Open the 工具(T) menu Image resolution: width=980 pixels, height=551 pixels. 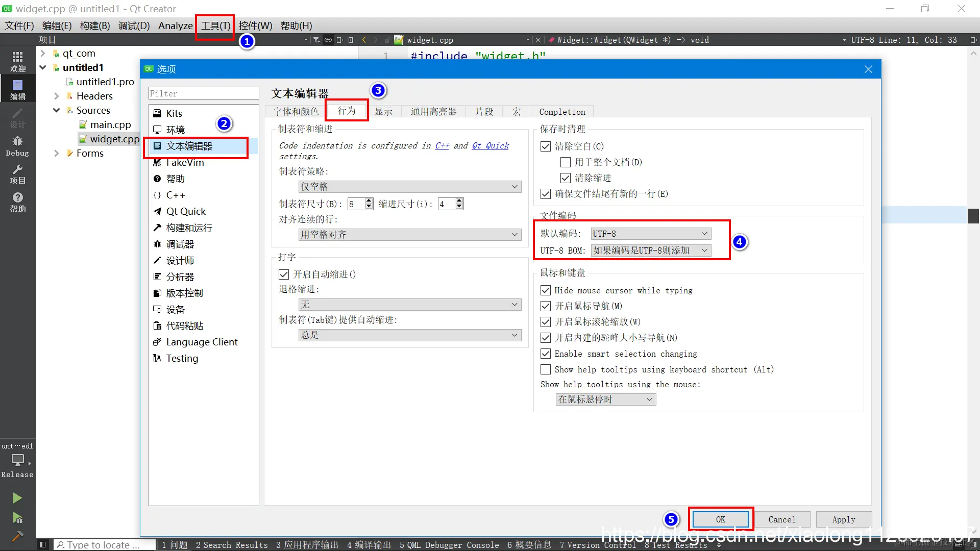click(215, 26)
